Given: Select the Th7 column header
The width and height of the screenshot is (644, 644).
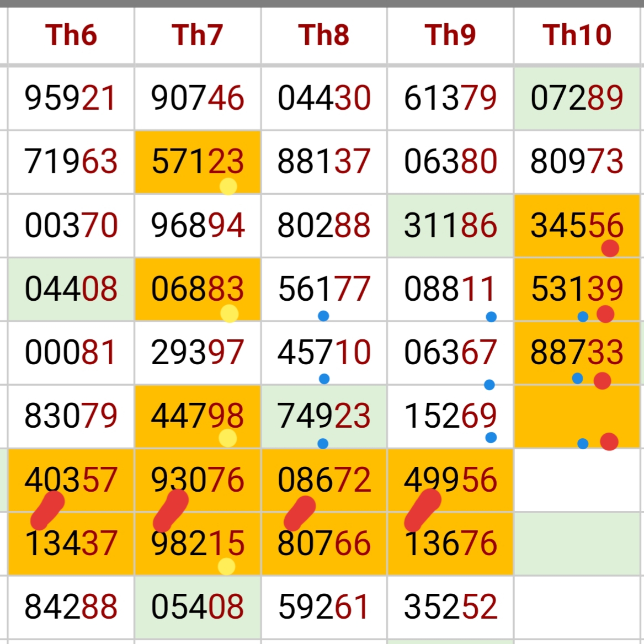Looking at the screenshot, I should coord(198,35).
